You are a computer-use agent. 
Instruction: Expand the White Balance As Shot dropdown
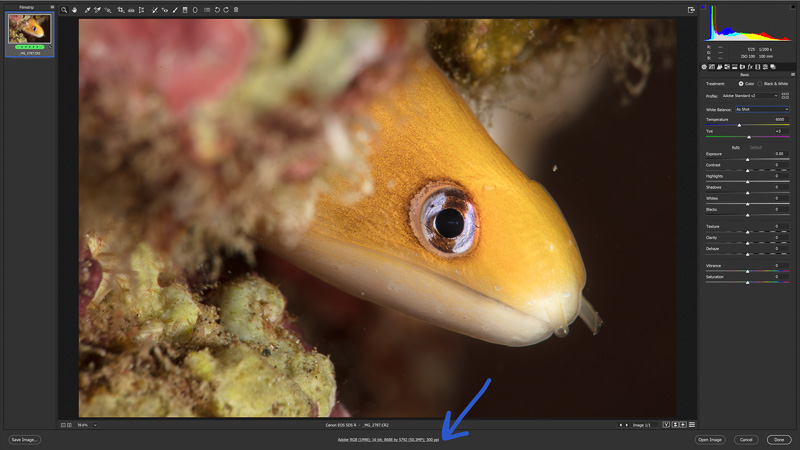761,109
